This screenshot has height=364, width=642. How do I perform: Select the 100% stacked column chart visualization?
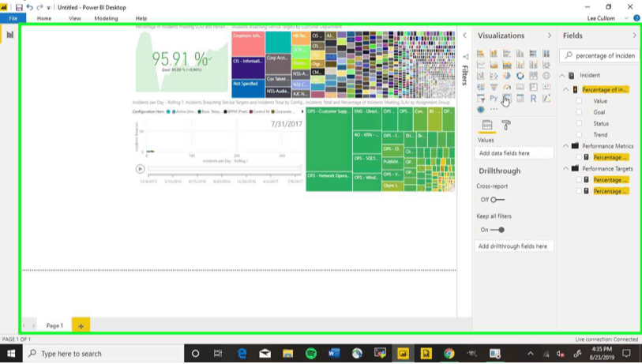[546, 53]
